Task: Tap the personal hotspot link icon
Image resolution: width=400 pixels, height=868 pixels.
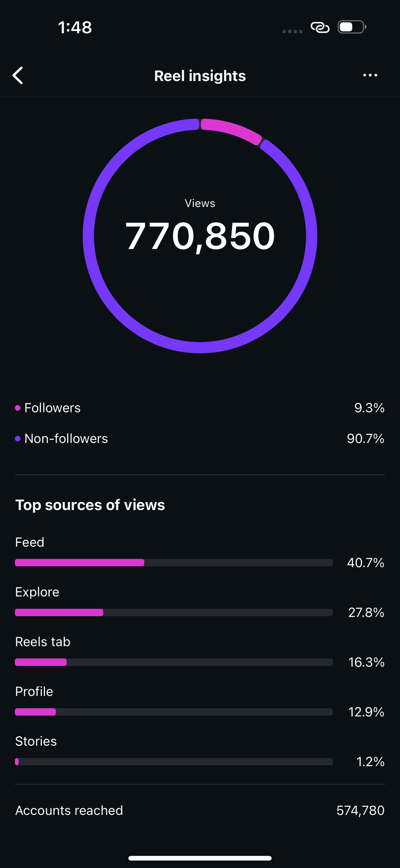Action: click(x=320, y=27)
